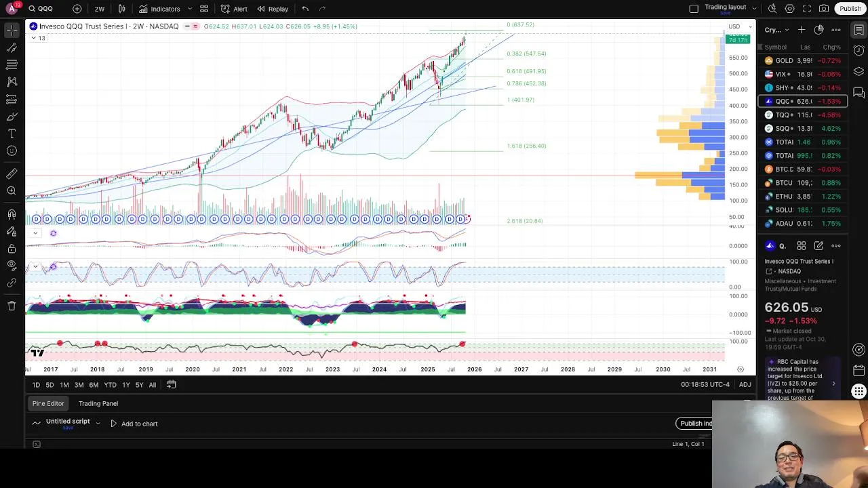The height and width of the screenshot is (488, 868).
Task: Open the watchlist name dropdown
Action: 776,30
